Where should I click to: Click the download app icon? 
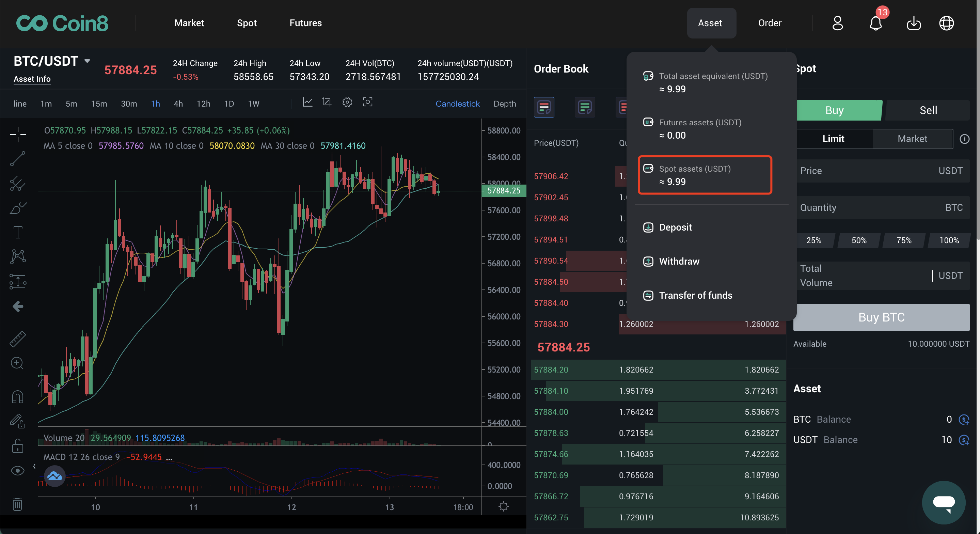coord(913,23)
